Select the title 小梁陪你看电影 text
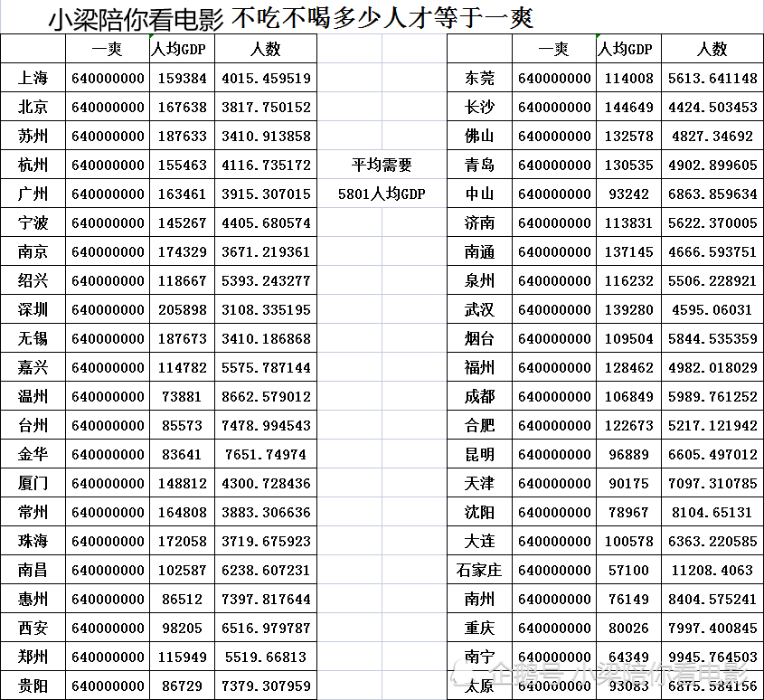 (136, 20)
